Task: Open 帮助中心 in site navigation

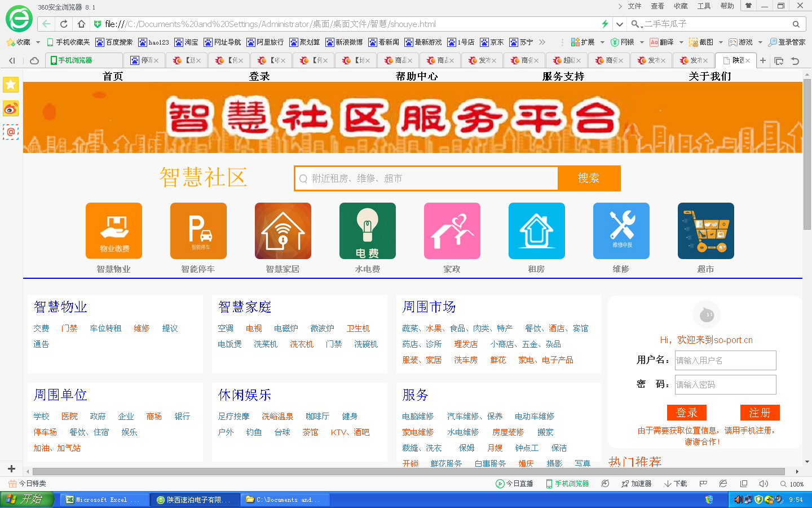Action: (417, 76)
